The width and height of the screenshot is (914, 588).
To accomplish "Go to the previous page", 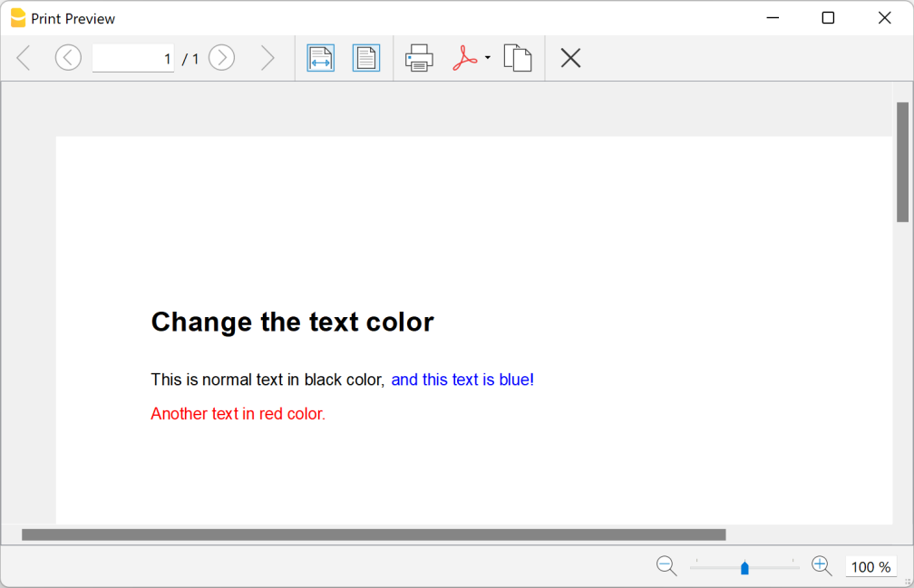I will pos(68,57).
